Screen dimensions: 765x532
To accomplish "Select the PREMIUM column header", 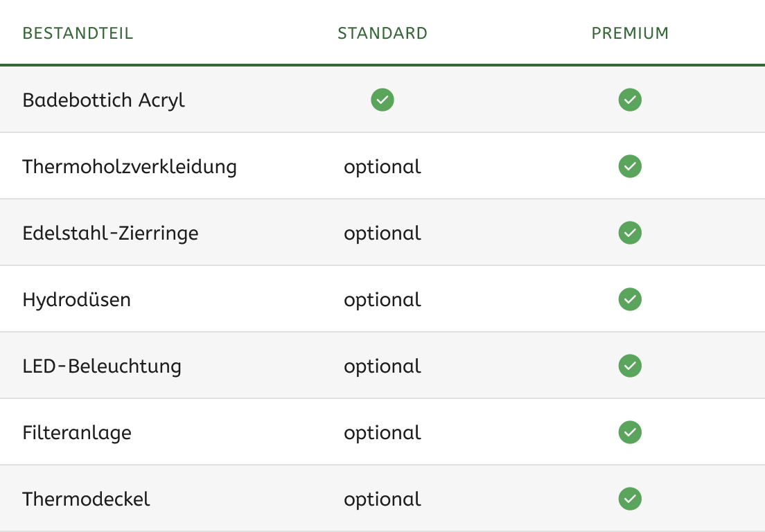I will (630, 33).
